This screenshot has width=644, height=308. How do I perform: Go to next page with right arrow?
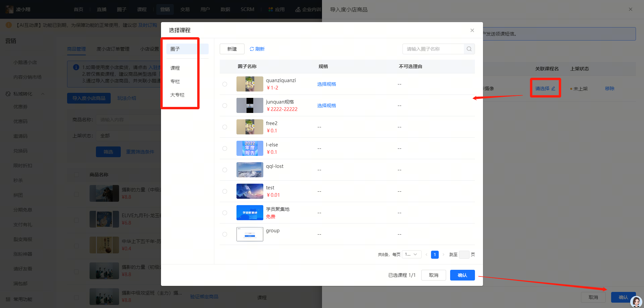tap(443, 255)
